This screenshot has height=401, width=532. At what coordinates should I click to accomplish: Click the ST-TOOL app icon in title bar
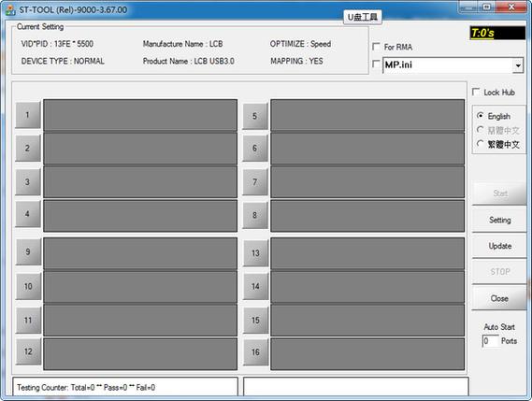click(10, 10)
